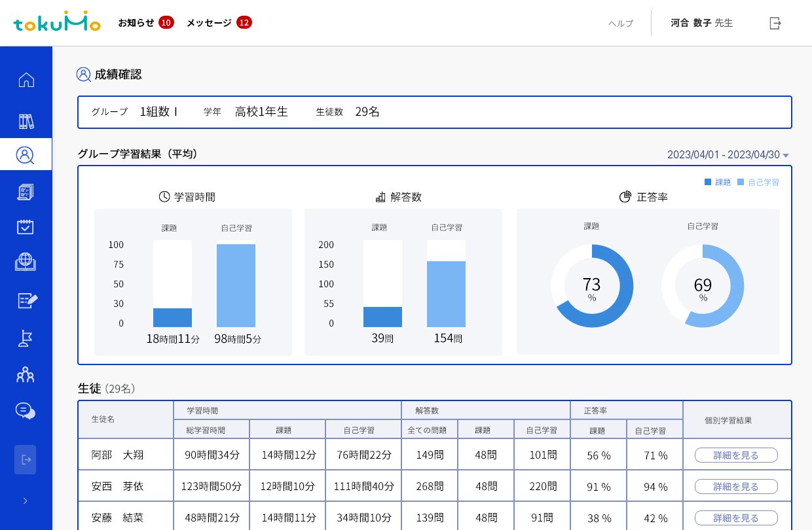
Task: Click the ヘルプ help link
Action: [620, 24]
